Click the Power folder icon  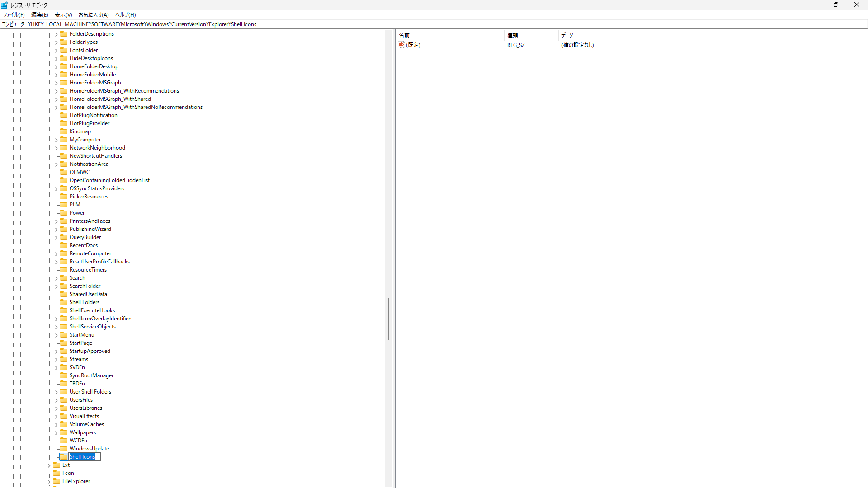click(x=64, y=213)
